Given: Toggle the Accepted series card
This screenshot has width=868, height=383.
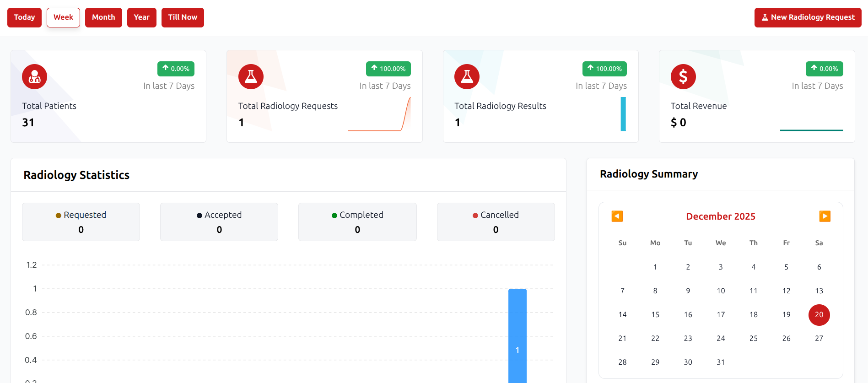Looking at the screenshot, I should pos(219,222).
